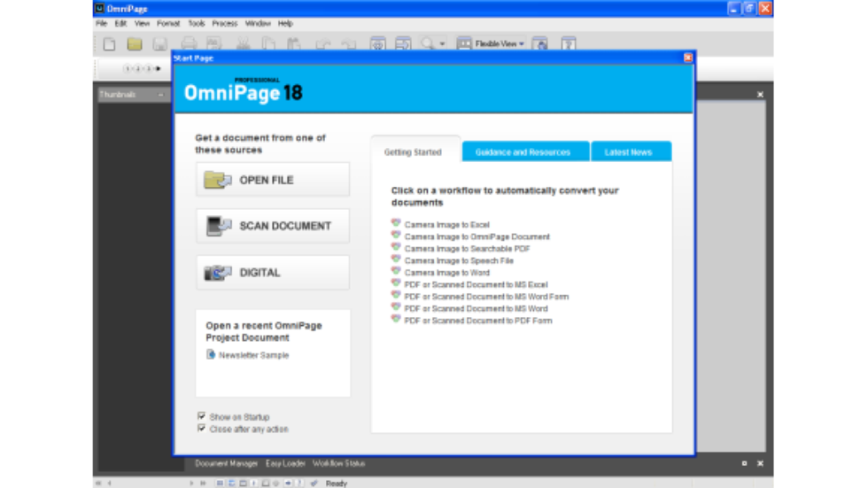Click the Paste clipboard toolbar icon
The width and height of the screenshot is (868, 488).
pos(293,43)
